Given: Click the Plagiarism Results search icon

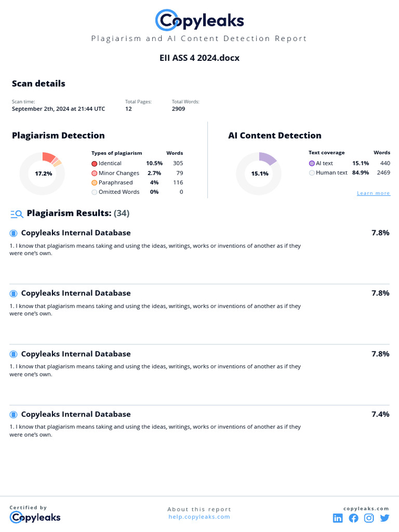Looking at the screenshot, I should (17, 214).
